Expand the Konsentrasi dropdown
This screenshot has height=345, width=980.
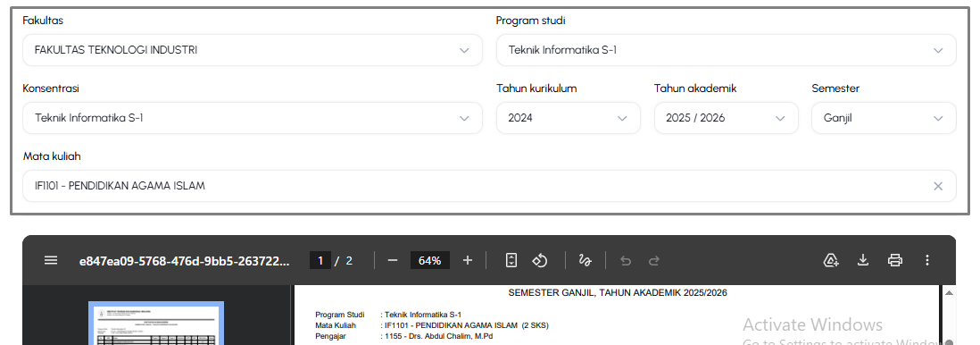253,118
